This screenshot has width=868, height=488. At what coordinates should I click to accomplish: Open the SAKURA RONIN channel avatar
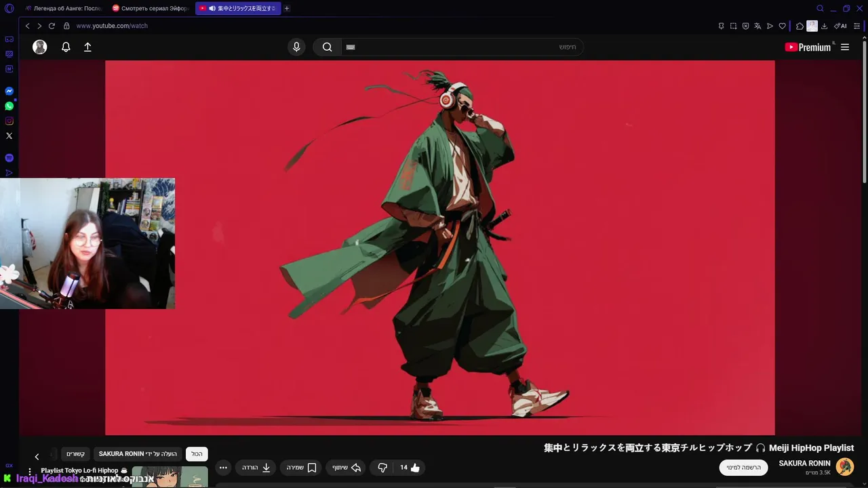coord(845,467)
